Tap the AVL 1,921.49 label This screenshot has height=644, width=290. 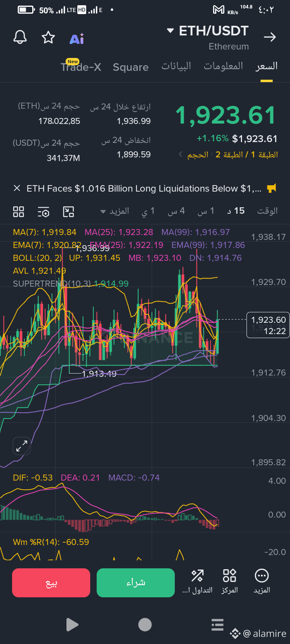click(x=39, y=271)
